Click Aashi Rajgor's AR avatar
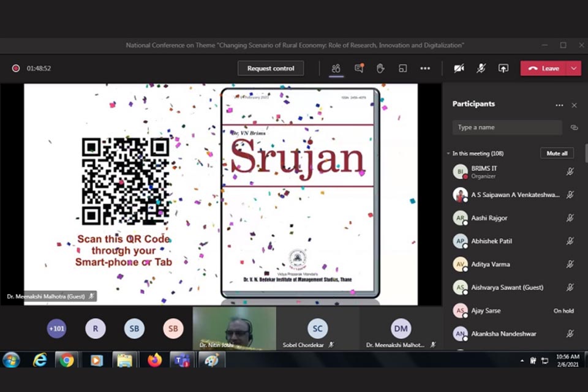Viewport: 588px width, 392px height. (460, 218)
